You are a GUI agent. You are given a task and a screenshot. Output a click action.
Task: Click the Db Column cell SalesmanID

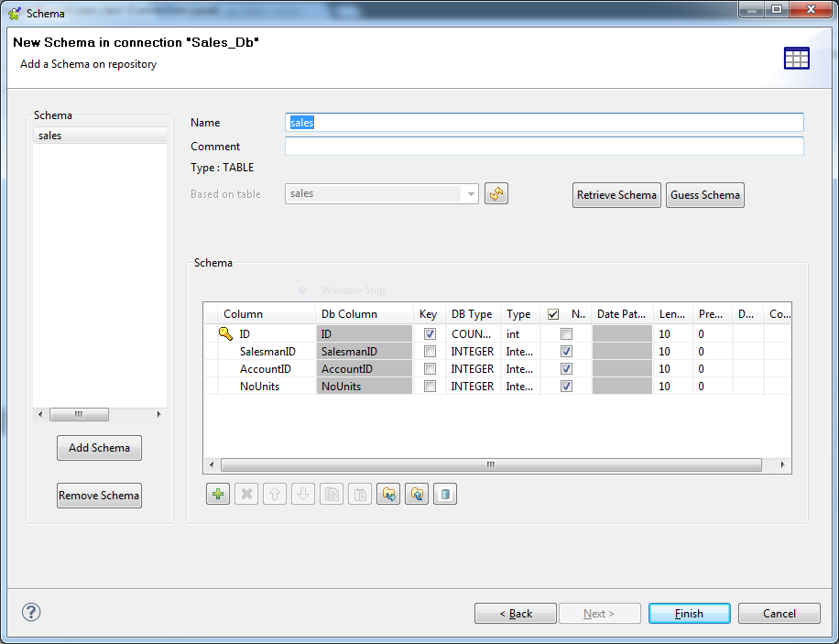365,352
